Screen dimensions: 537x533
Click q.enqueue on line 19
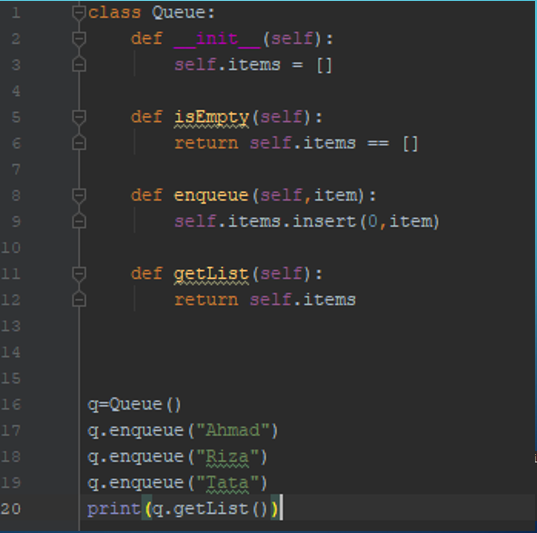(x=136, y=483)
